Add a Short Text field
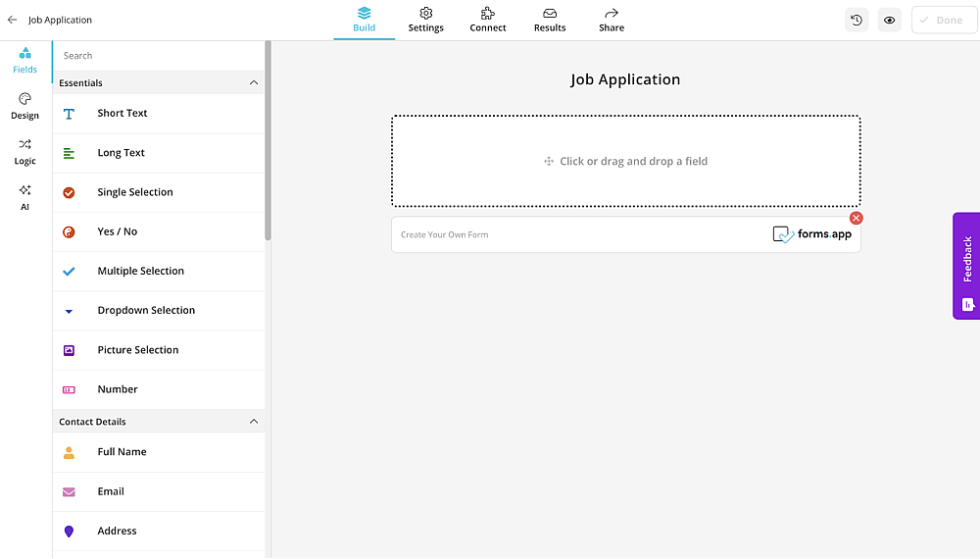The width and height of the screenshot is (980, 559). tap(159, 113)
